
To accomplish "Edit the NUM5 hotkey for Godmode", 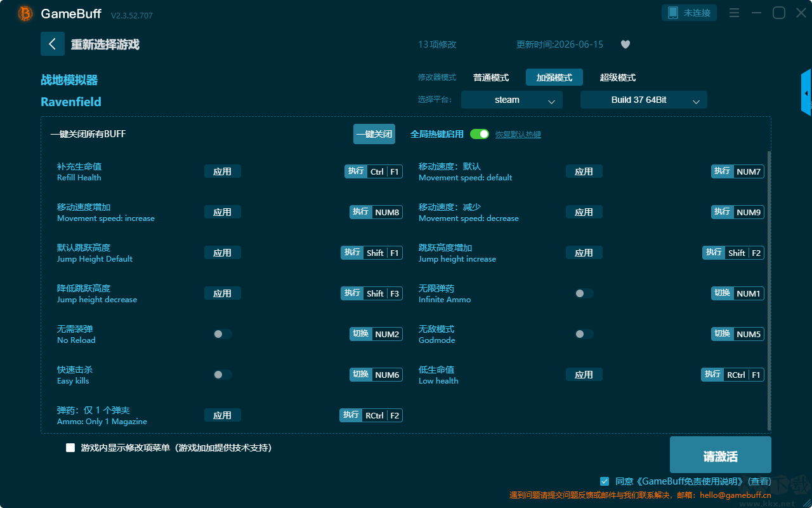I will [738, 334].
